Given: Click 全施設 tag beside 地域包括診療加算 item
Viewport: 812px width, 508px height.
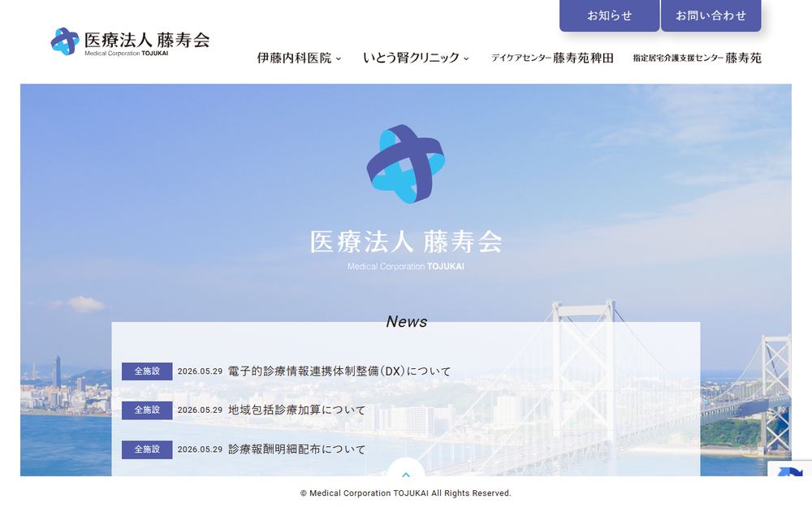Looking at the screenshot, I should coord(147,410).
